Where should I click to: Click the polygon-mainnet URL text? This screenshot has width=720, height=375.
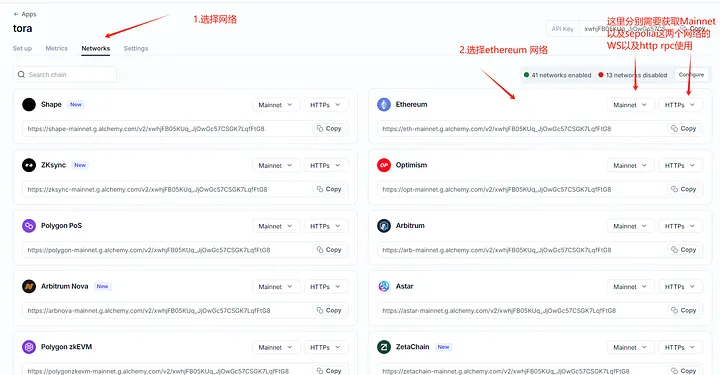(x=149, y=250)
